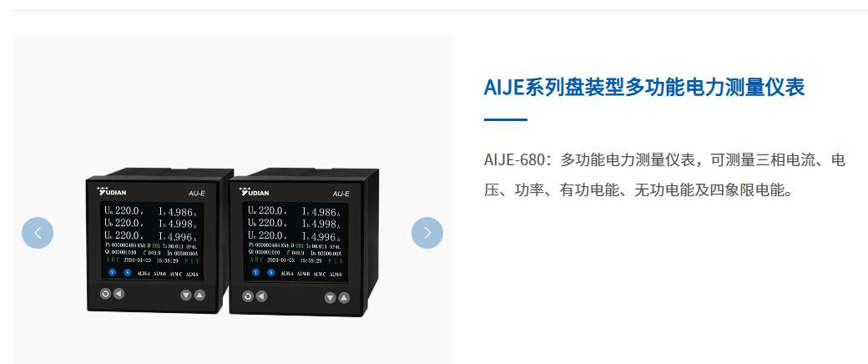
Task: Click YUDIAN logo on the right meter
Action: tap(254, 192)
